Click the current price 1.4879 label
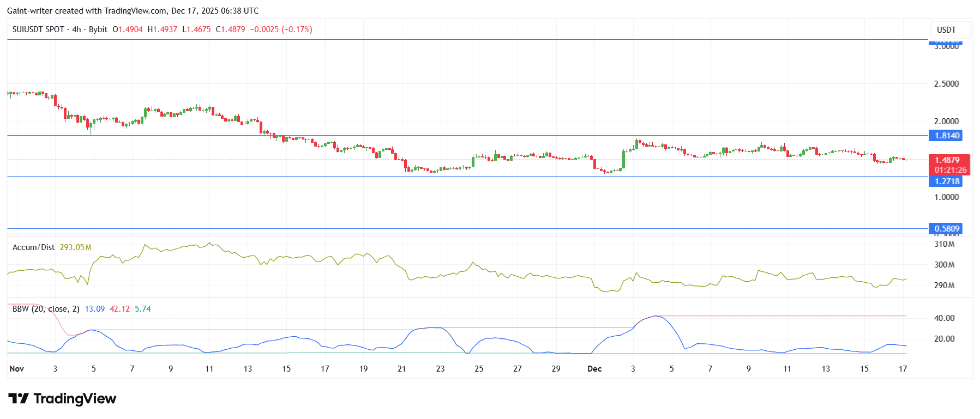Screen dimensions: 980x419 pos(947,160)
